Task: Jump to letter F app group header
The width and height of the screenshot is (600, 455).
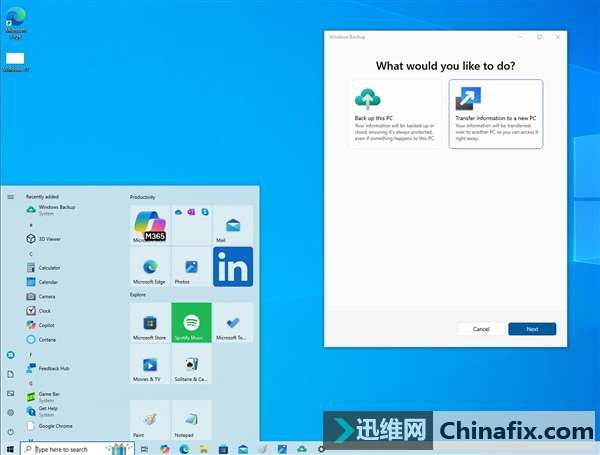Action: (x=31, y=354)
